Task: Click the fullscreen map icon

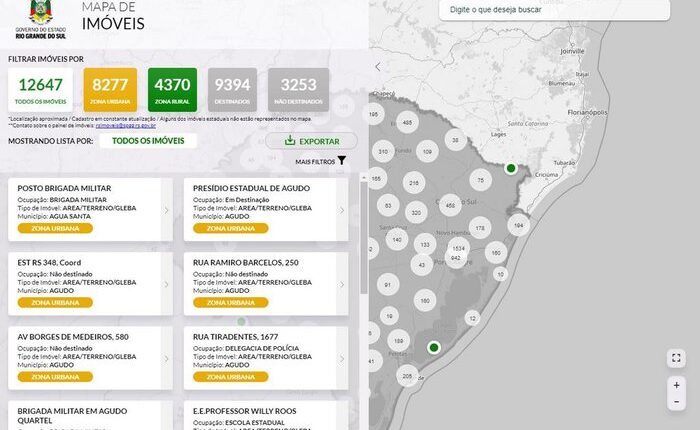Action: coord(677,358)
